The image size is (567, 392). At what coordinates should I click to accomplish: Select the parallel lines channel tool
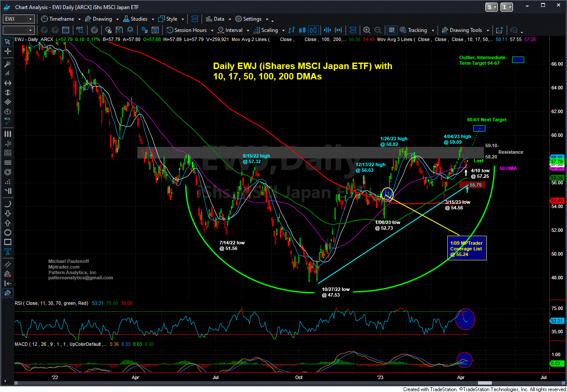[8, 101]
